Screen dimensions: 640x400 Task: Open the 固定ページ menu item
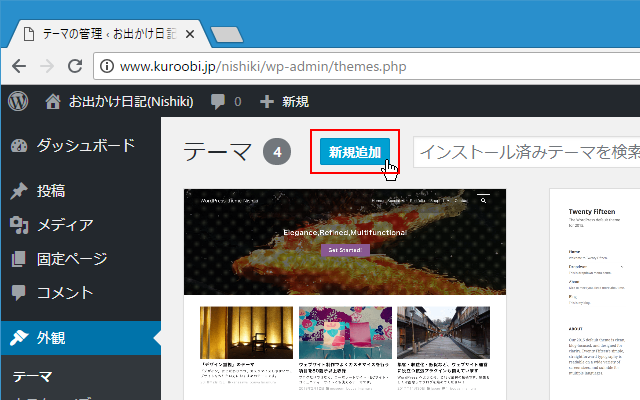(80, 259)
